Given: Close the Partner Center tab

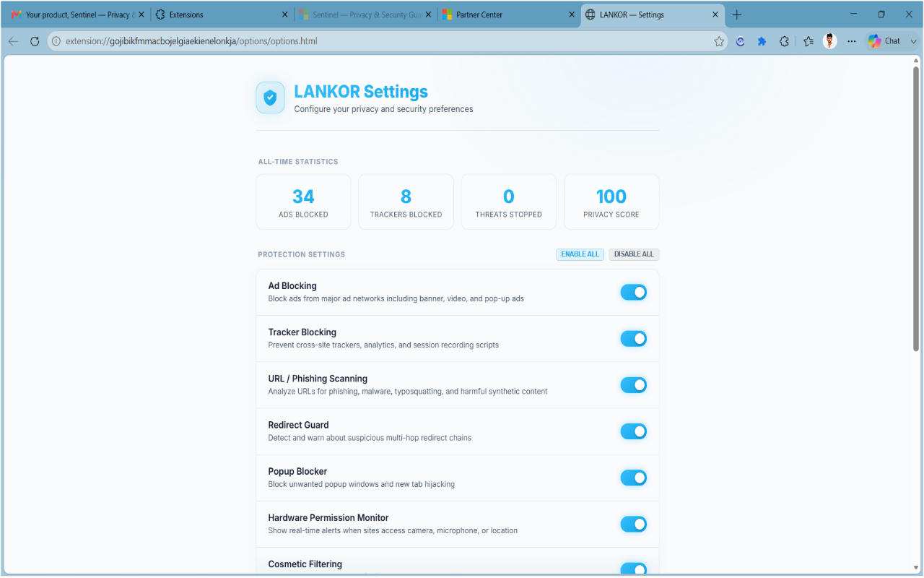Looking at the screenshot, I should tap(572, 14).
